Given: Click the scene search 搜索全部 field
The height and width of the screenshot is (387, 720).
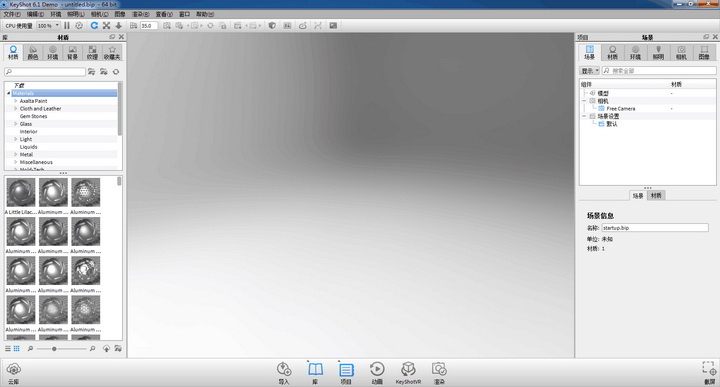Looking at the screenshot, I should [659, 71].
